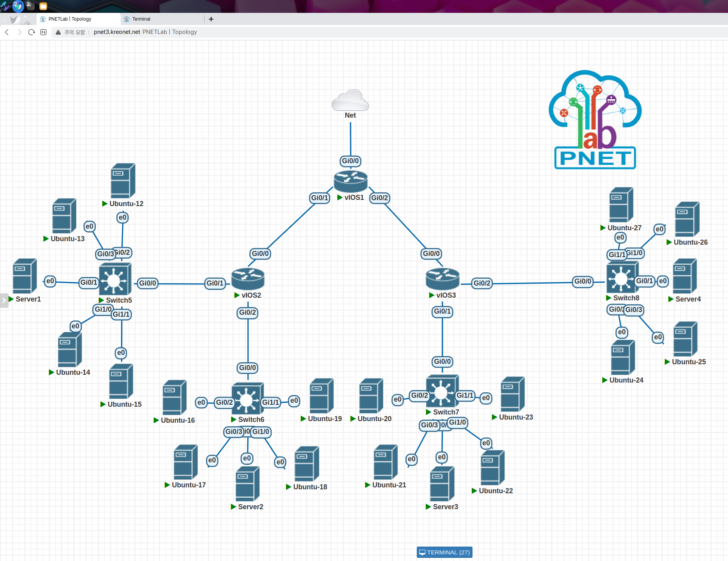The height and width of the screenshot is (561, 728).
Task: Click the Naver N toolbar icon
Action: (x=44, y=32)
